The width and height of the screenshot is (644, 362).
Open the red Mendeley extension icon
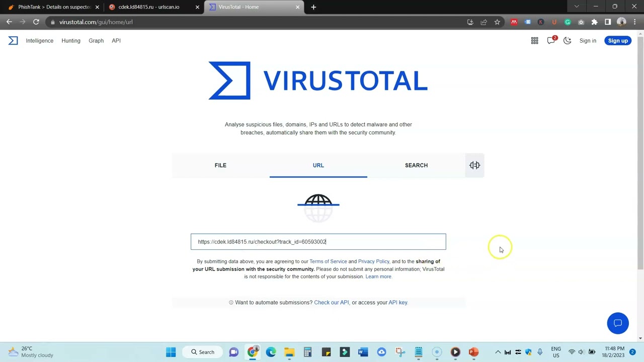(514, 22)
